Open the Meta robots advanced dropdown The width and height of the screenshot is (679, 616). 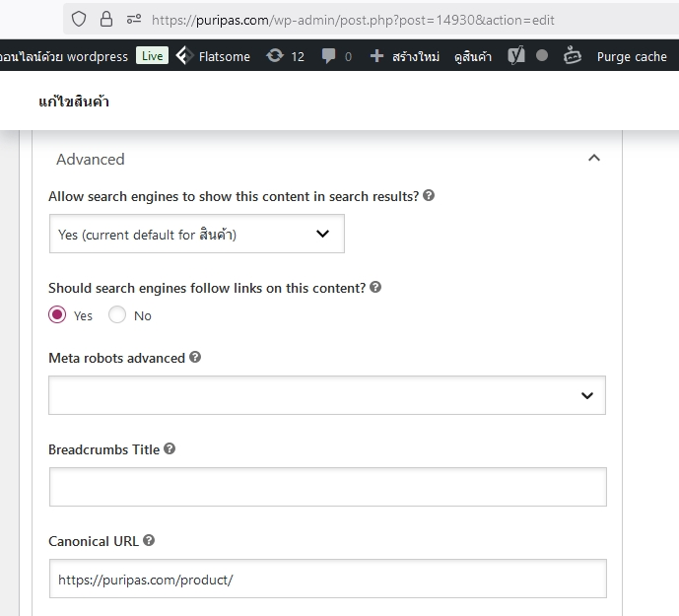pyautogui.click(x=326, y=395)
